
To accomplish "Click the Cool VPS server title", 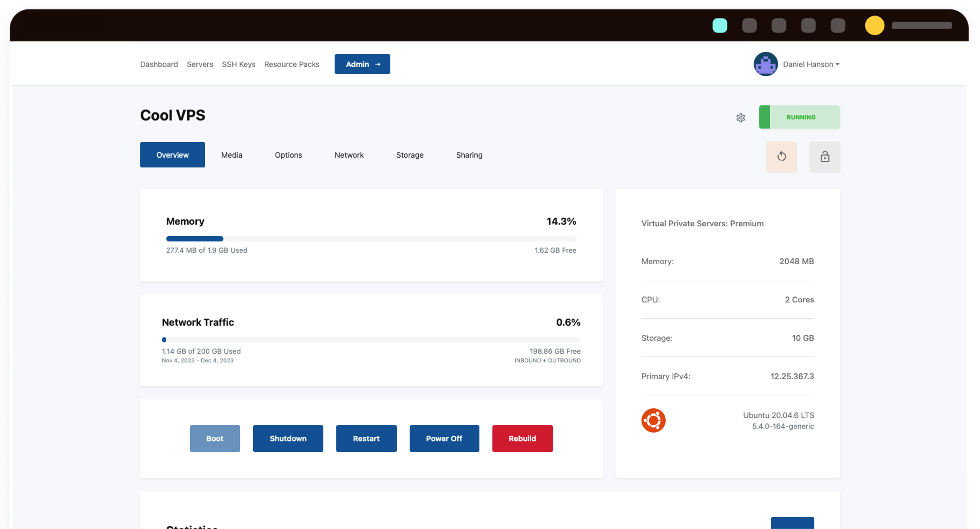I will click(x=172, y=115).
